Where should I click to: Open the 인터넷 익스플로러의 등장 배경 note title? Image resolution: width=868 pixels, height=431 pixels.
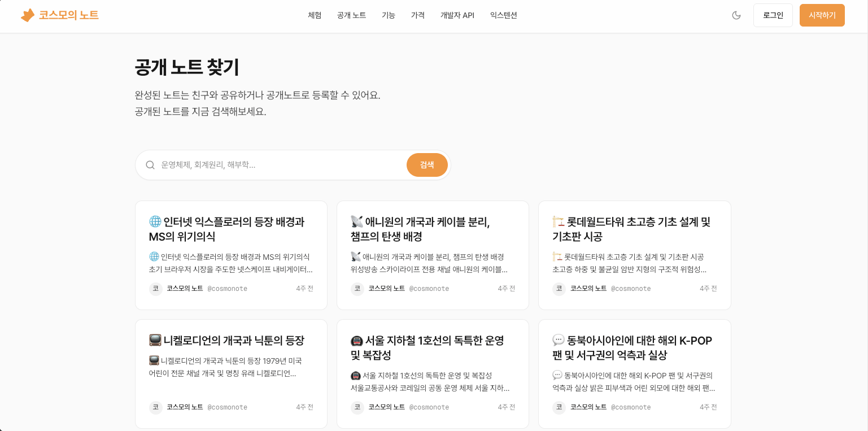(227, 229)
